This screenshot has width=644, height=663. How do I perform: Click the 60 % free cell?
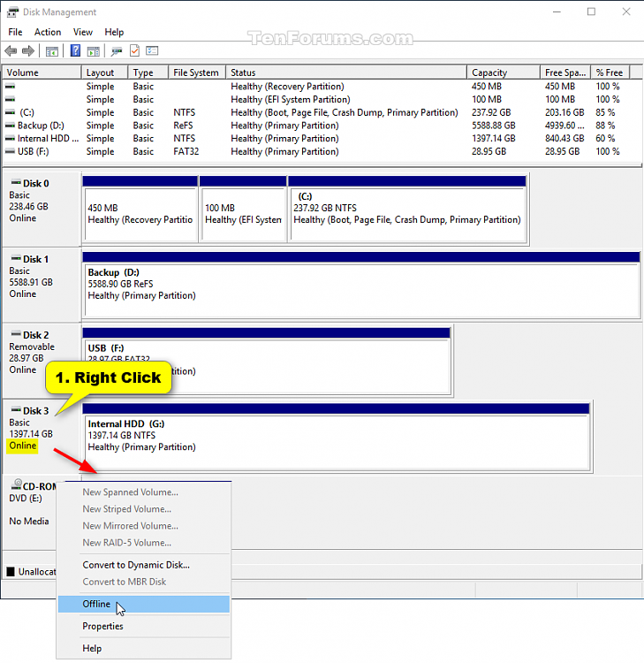coord(605,138)
